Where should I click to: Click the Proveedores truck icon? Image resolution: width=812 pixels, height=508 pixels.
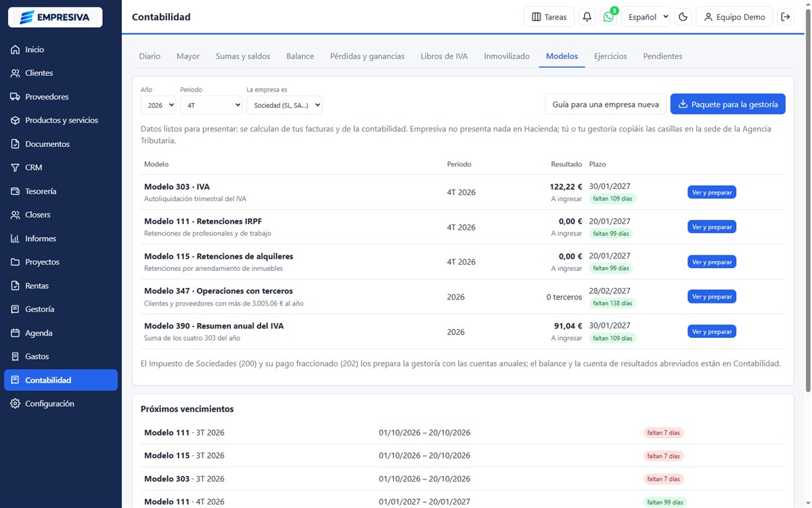[15, 97]
